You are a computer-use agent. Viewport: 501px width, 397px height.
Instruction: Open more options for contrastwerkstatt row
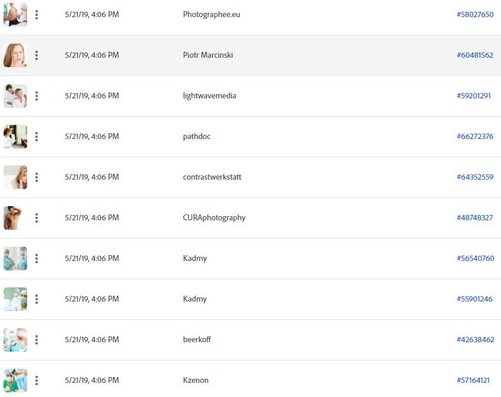click(37, 177)
